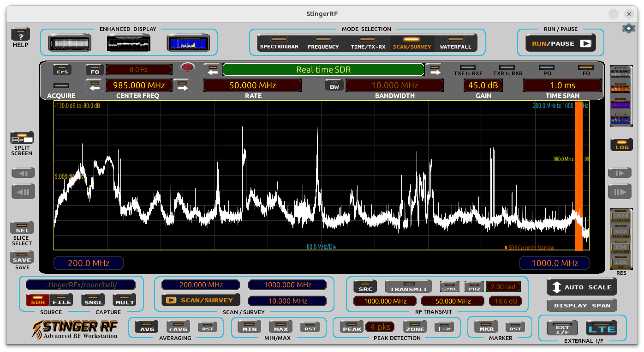This screenshot has height=352, width=644.
Task: Click the 10.000 MHz BANDWIDTH field
Action: [394, 85]
